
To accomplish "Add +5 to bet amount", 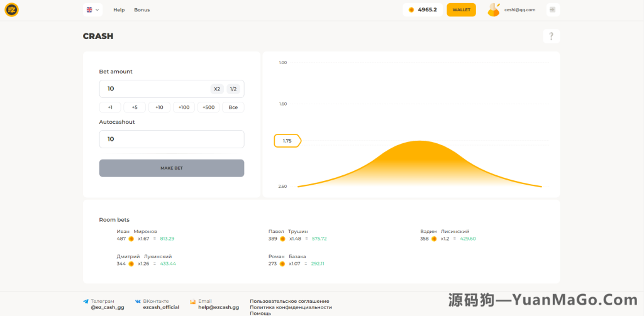I will [x=135, y=107].
